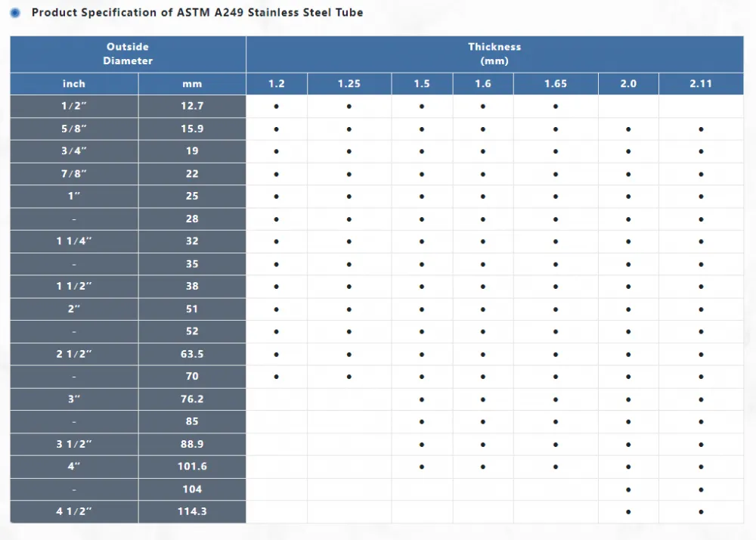
Task: Click the 12.7 mm diameter cell
Action: click(192, 106)
